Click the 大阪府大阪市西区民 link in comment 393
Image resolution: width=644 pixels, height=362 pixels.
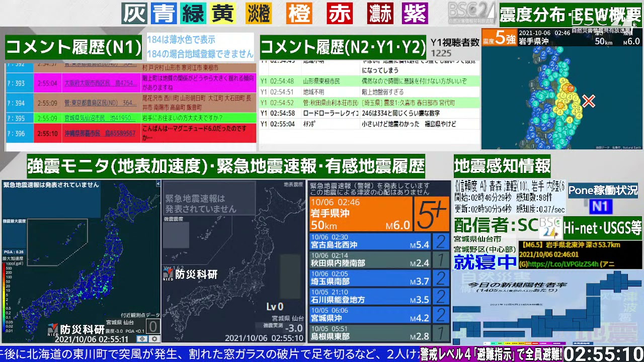pyautogui.click(x=100, y=83)
